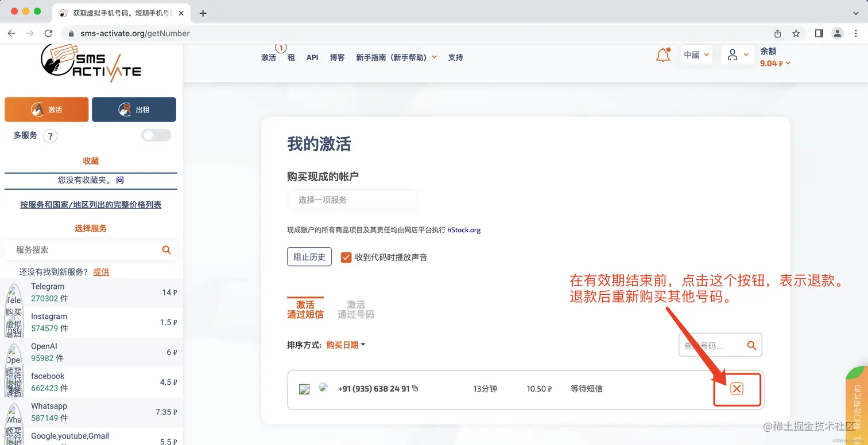Reload the page
This screenshot has width=868, height=445.
(48, 33)
